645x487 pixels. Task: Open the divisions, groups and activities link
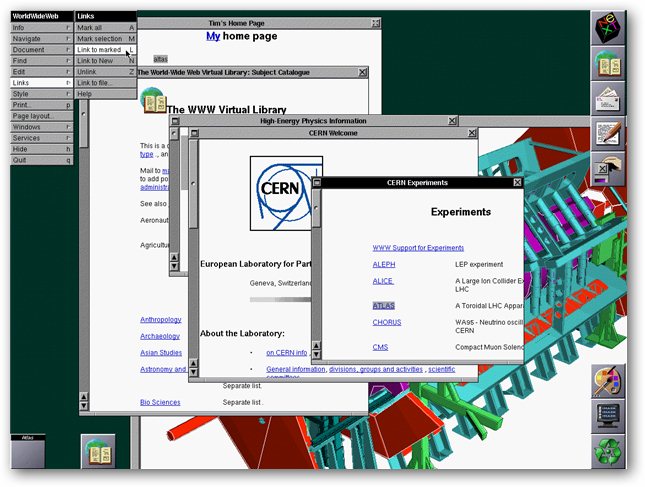pos(376,369)
